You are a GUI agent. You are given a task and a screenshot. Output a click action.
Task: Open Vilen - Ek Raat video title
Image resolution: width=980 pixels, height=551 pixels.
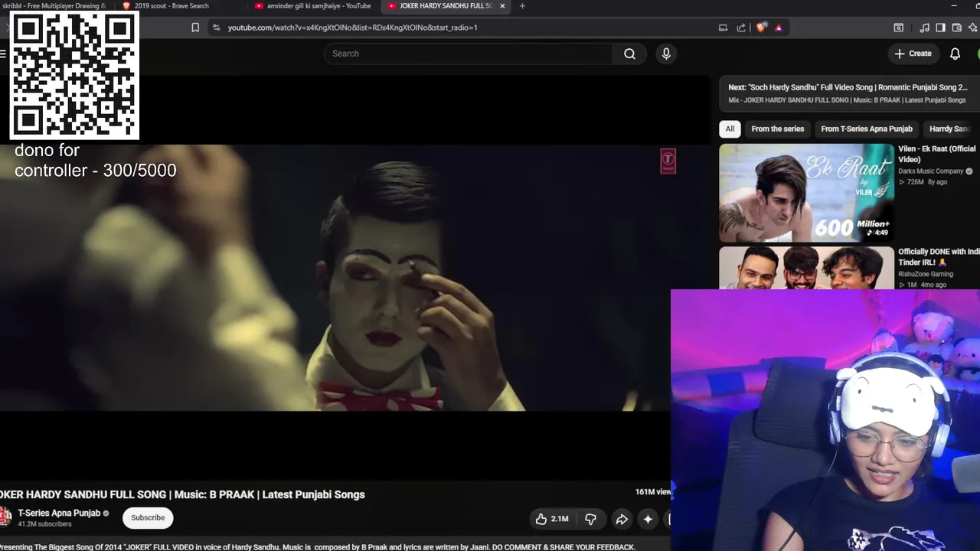(x=937, y=154)
